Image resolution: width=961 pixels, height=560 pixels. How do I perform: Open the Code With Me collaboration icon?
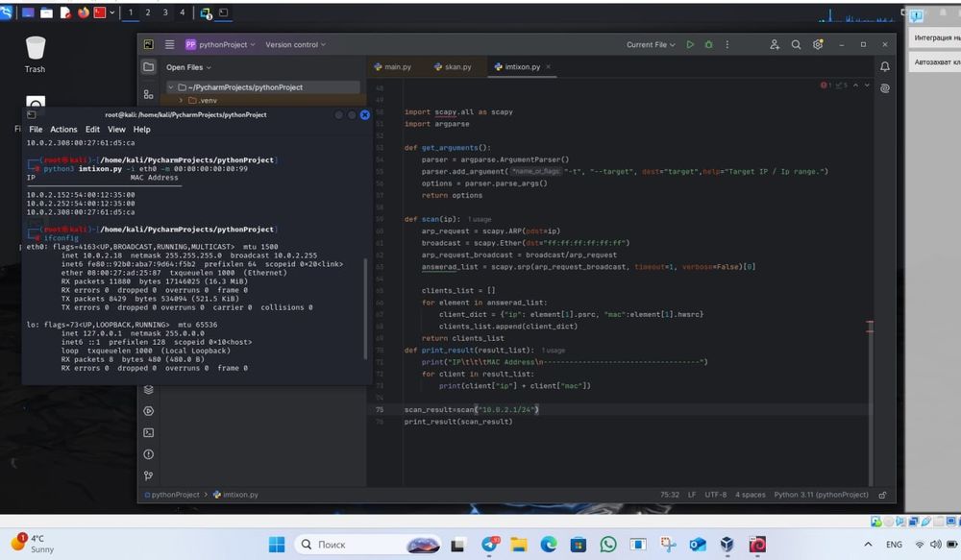click(775, 44)
